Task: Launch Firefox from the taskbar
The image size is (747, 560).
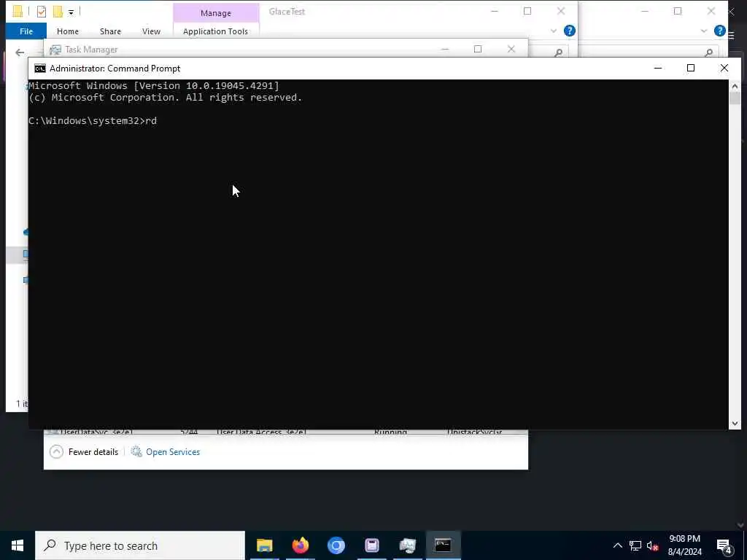Action: point(300,545)
